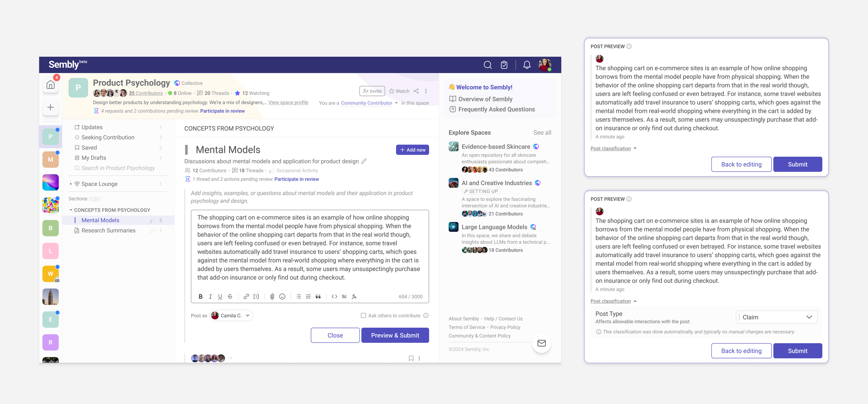Click Search in Product Psychology field

[x=118, y=168]
